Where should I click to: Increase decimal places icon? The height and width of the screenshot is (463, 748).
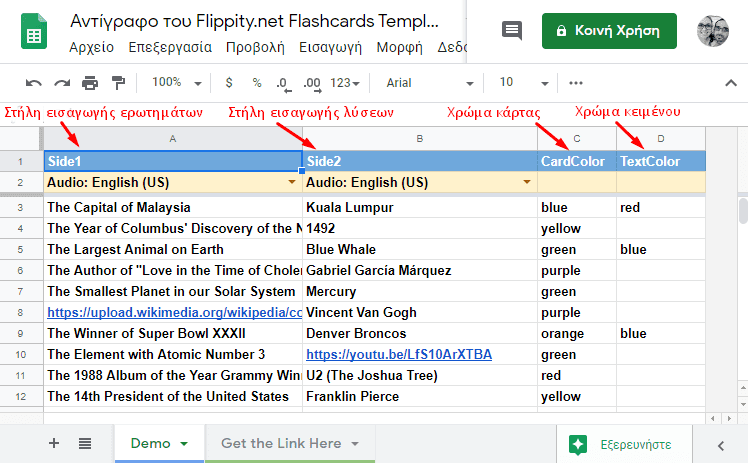click(x=312, y=84)
